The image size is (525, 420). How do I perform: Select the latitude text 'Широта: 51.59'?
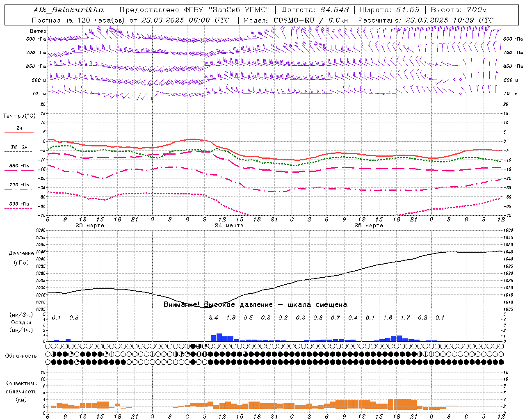coord(390,10)
